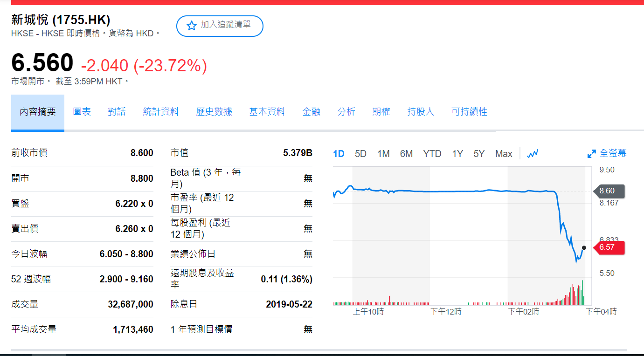The image size is (644, 356).
Task: Open the chart type line icon
Action: click(x=533, y=154)
